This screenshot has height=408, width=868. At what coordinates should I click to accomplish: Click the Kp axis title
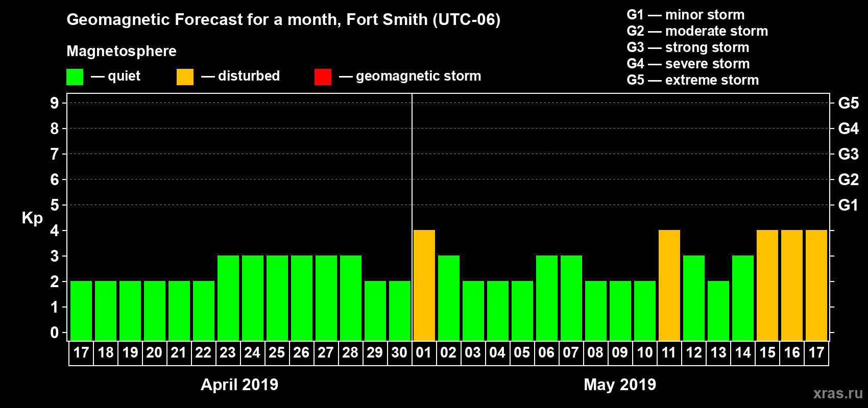pos(32,218)
